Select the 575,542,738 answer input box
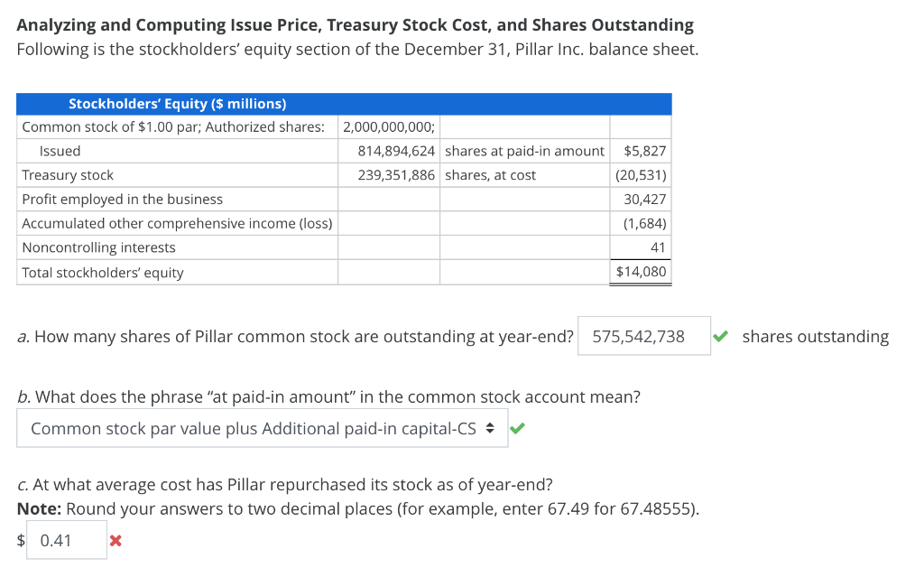The image size is (924, 577). click(x=643, y=335)
